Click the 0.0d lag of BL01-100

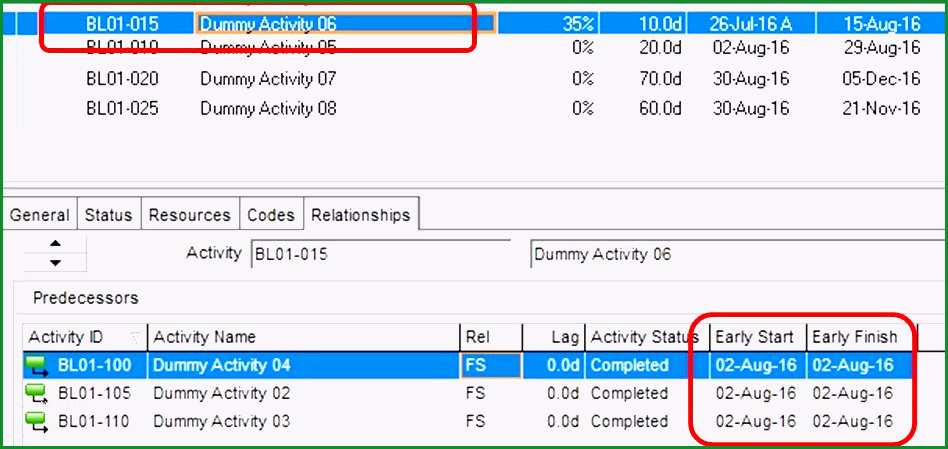[563, 365]
